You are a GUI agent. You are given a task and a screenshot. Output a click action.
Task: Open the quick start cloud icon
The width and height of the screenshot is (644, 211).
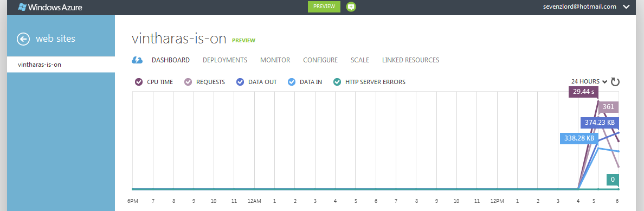tap(137, 60)
